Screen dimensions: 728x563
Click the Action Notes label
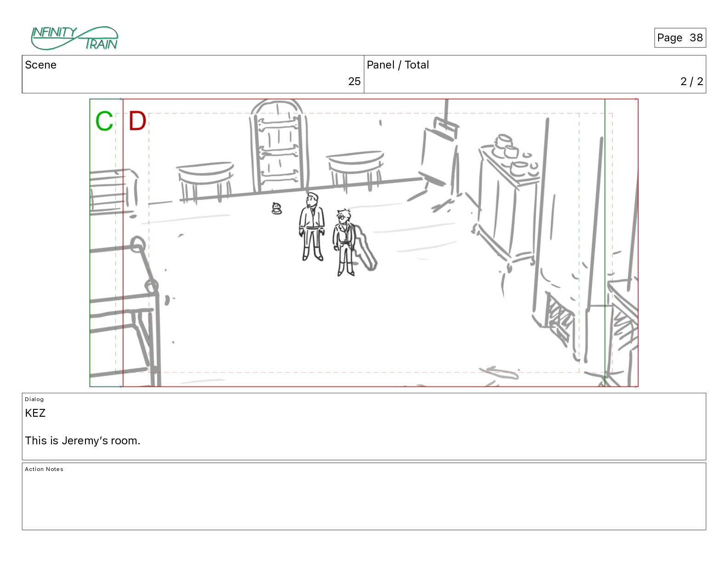pos(44,469)
